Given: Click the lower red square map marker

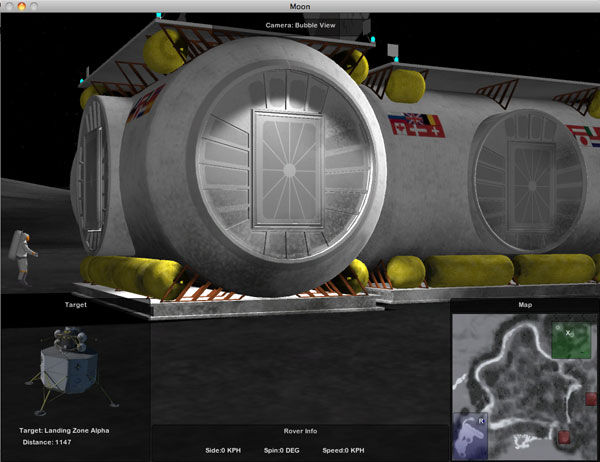Looking at the screenshot, I should 566,438.
